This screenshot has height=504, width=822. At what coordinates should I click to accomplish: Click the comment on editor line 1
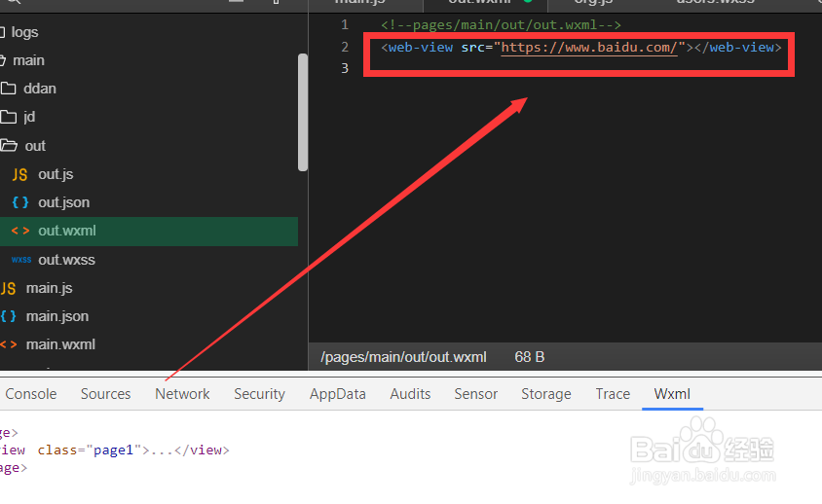(x=501, y=24)
